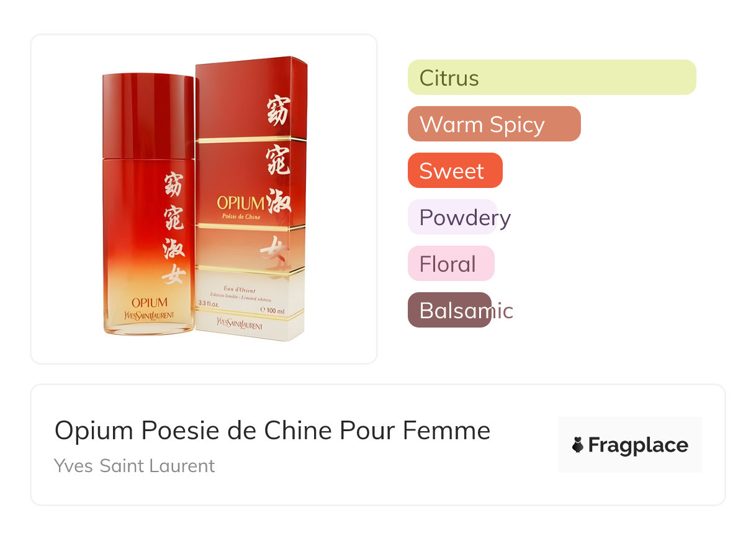This screenshot has width=756, height=536.
Task: Click the OPIUM label on the bottle
Action: pos(149,303)
